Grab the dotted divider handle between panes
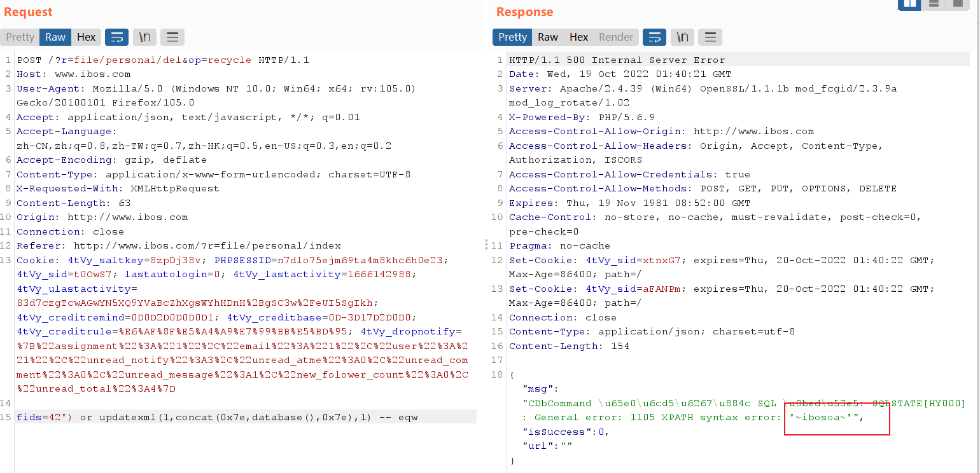Viewport: 980px width, 473px height. tap(486, 245)
